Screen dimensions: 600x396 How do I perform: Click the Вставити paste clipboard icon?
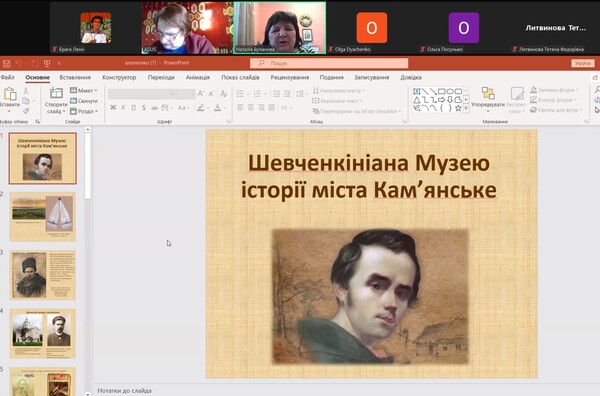(10, 94)
